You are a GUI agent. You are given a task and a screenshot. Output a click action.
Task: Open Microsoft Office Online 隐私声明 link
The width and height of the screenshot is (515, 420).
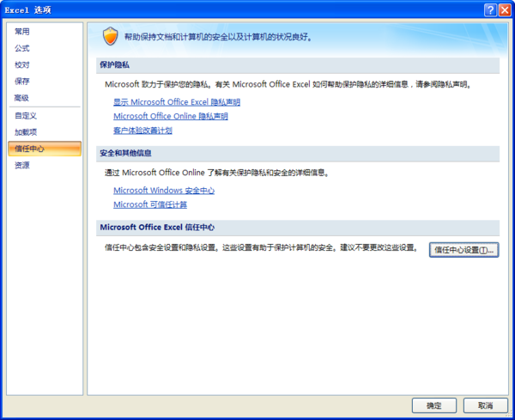pyautogui.click(x=171, y=116)
